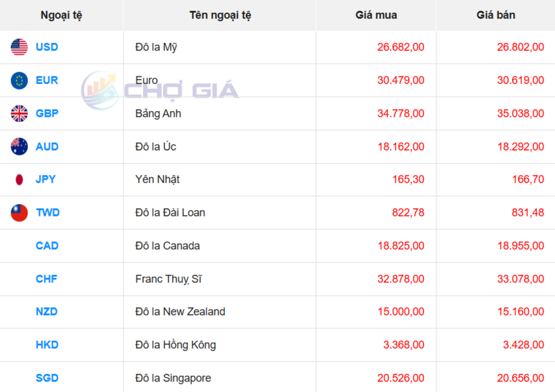Open the SGD currency link
This screenshot has width=555, height=392.
point(46,378)
